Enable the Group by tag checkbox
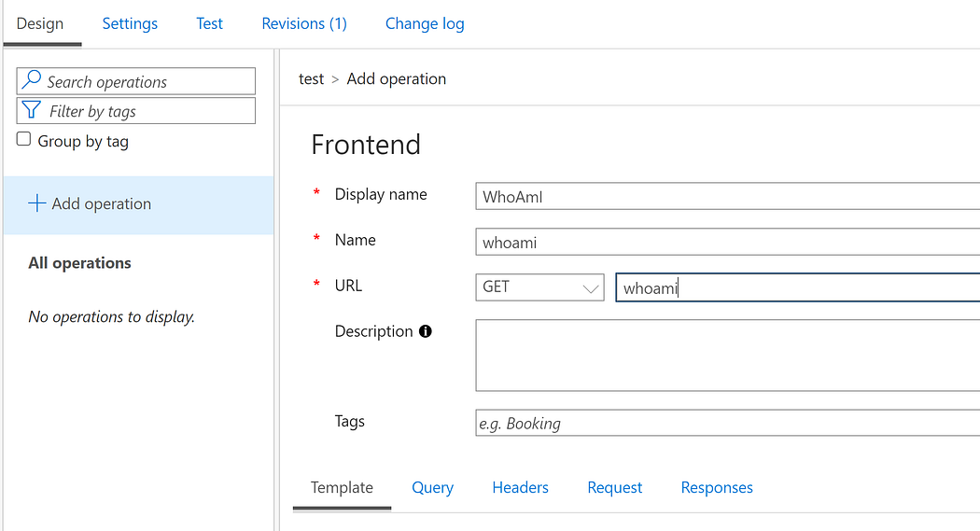 [x=24, y=140]
